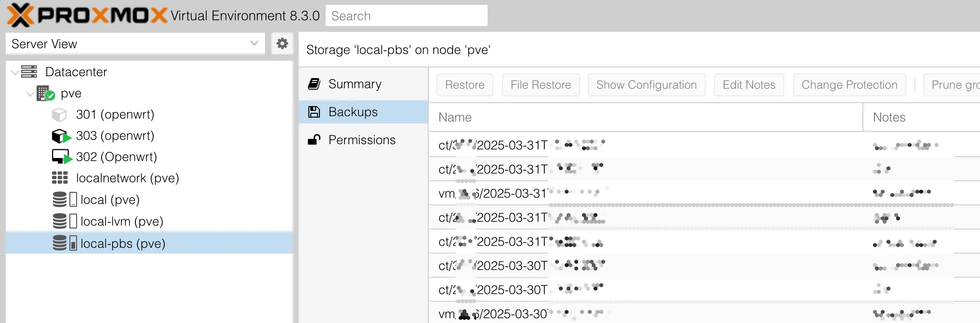The image size is (980, 323).
Task: Select the VM 302 (Openwrt) monitor icon
Action: [61, 157]
